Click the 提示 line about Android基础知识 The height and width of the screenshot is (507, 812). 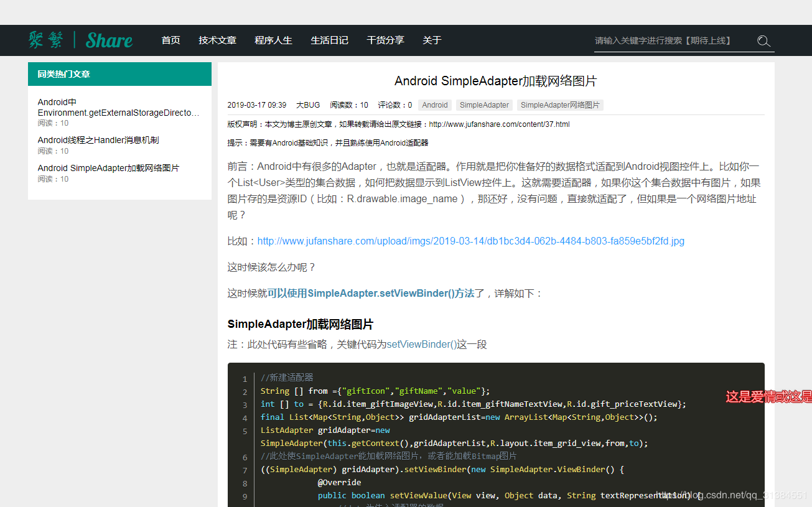pyautogui.click(x=328, y=143)
